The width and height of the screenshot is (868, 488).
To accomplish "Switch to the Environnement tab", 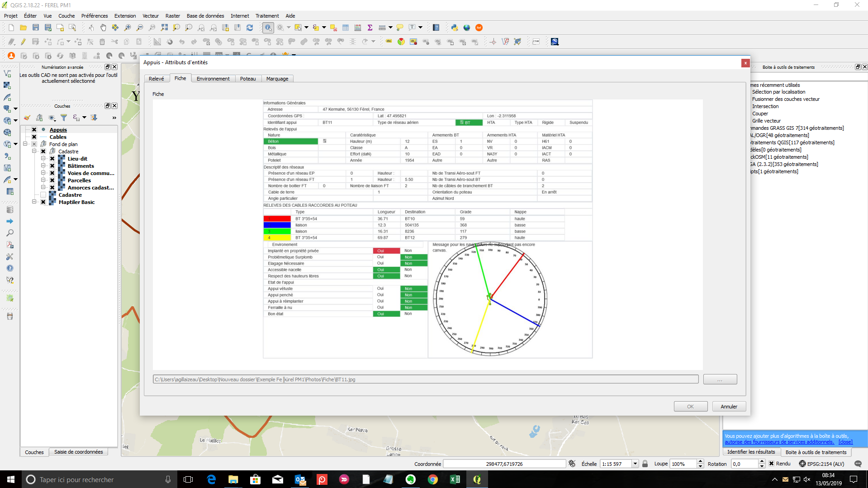I will pos(213,78).
